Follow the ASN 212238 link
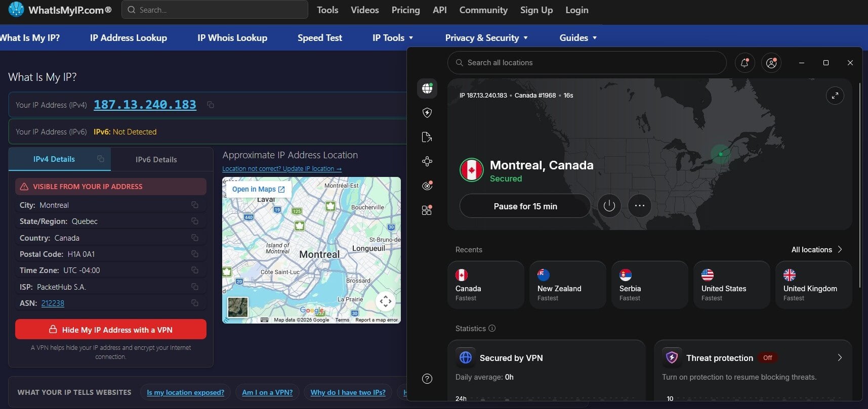Viewport: 868px width, 409px height. 53,303
